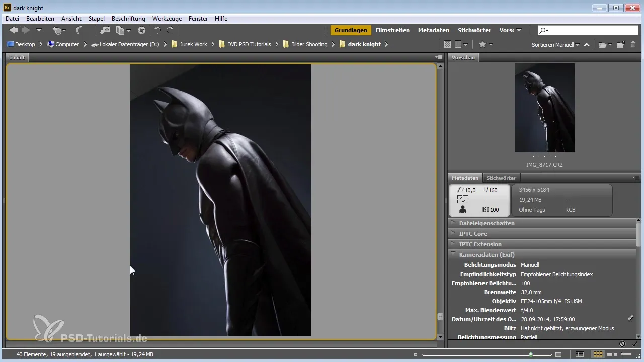
Task: Select the Metadaten panel tab
Action: (x=465, y=178)
